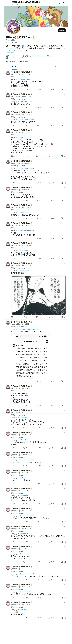Switch to the Media tab

tap(57, 67)
